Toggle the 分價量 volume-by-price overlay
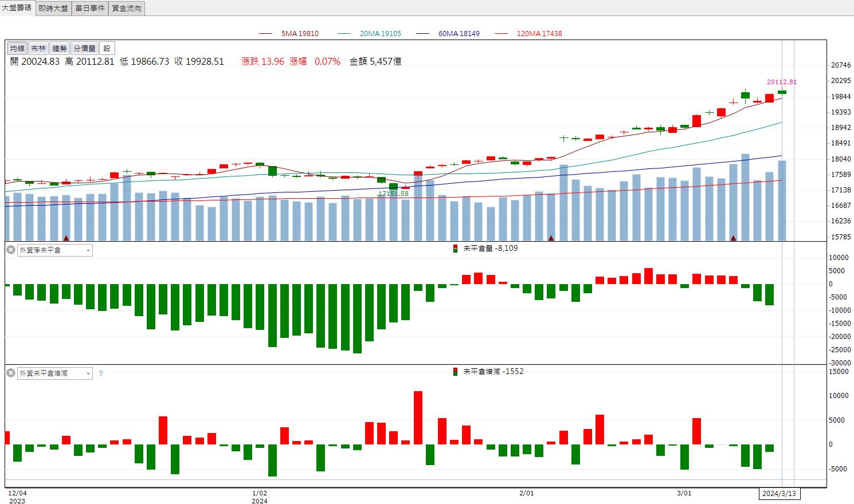The width and height of the screenshot is (854, 504). coord(84,49)
